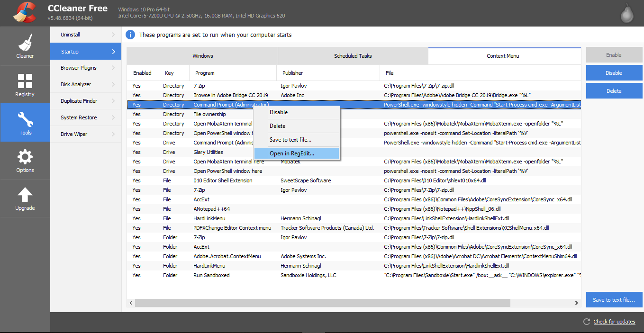This screenshot has width=644, height=333.
Task: Open Browser Plugins tool
Action: [x=86, y=68]
